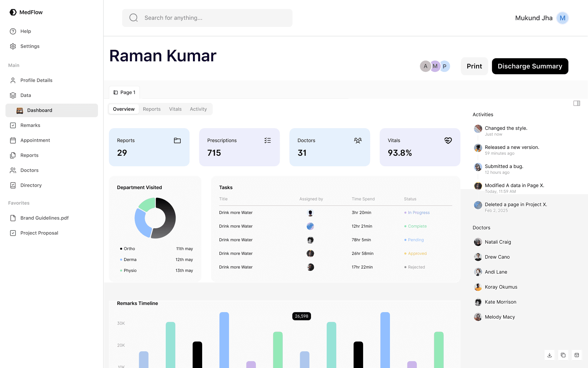Screen dimensions: 588x368
Task: Open Brand Guidelines.pdf favorite
Action: coord(52,218)
